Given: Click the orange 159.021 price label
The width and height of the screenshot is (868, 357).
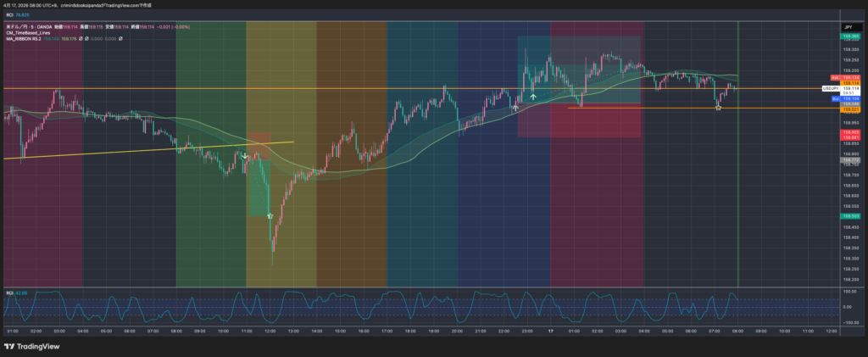Looking at the screenshot, I should (849, 109).
